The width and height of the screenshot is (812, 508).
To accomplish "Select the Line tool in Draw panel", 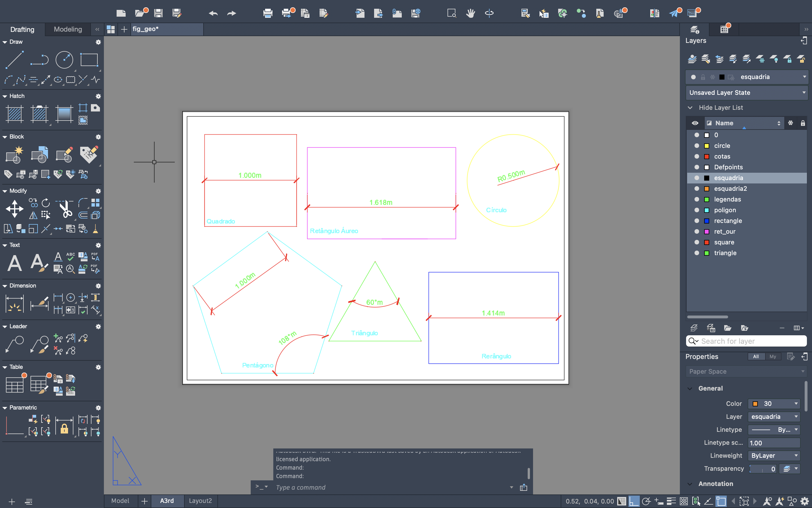I will click(14, 60).
